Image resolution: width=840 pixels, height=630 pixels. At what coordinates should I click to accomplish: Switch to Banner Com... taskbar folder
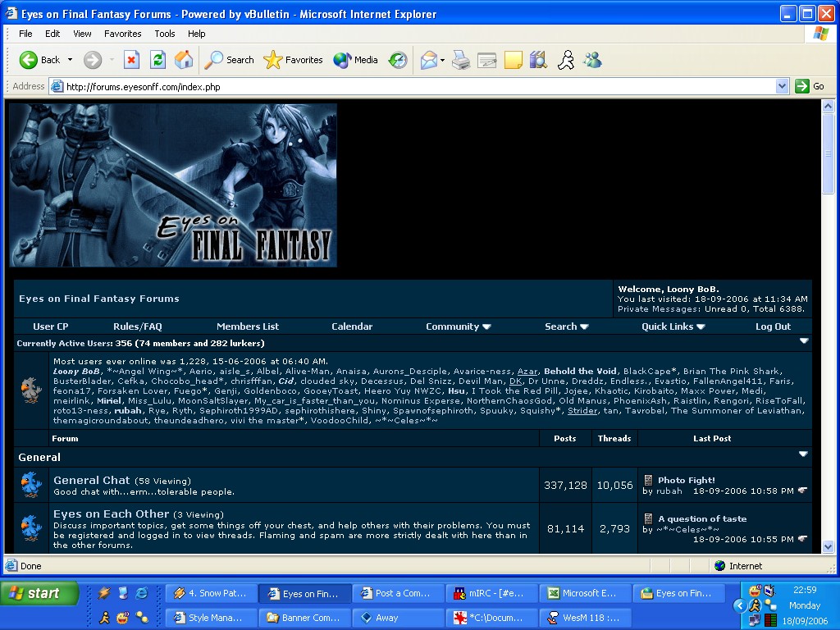tap(305, 618)
